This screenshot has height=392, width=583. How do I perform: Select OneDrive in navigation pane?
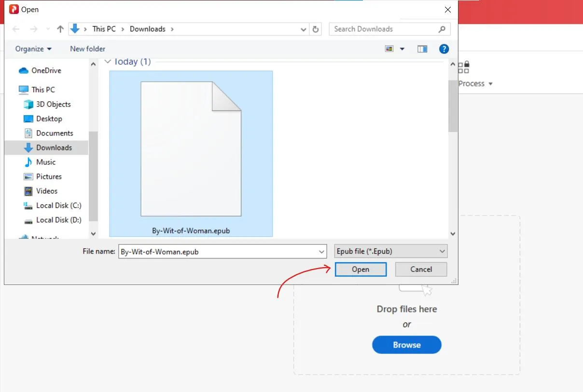46,70
